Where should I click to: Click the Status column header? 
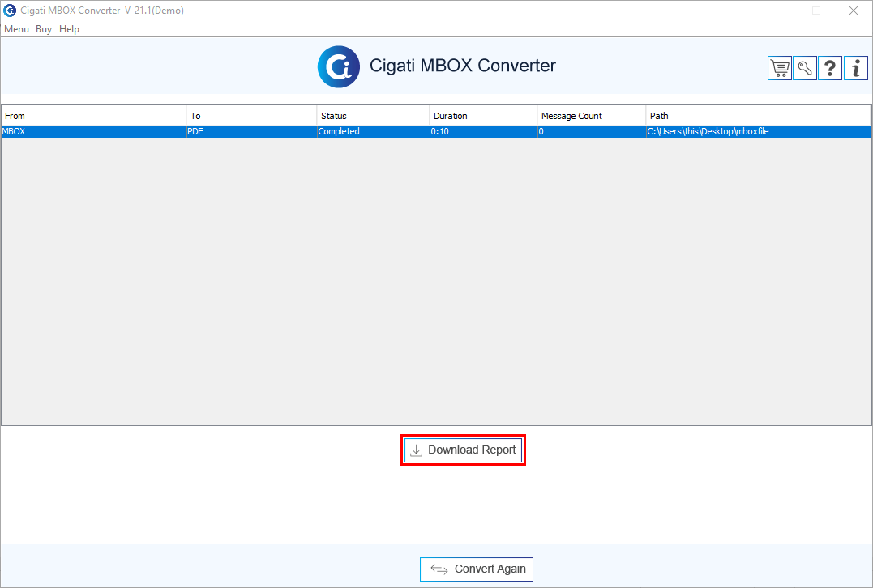[373, 116]
